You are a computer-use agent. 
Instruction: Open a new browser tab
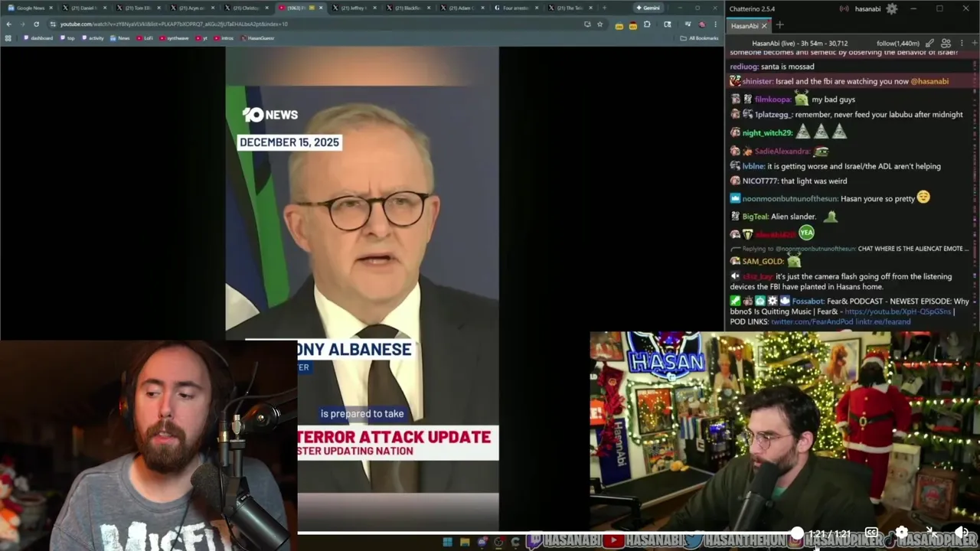pyautogui.click(x=604, y=8)
